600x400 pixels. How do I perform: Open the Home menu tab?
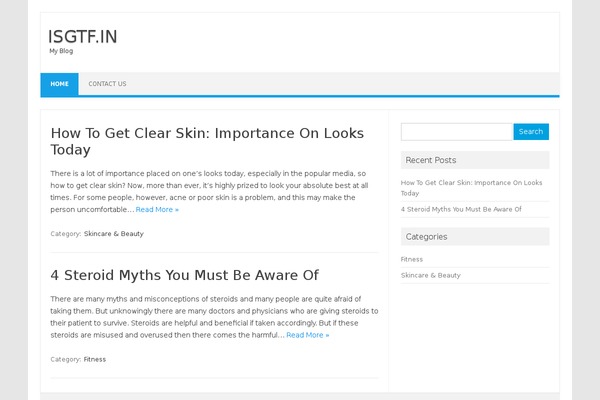pos(59,84)
